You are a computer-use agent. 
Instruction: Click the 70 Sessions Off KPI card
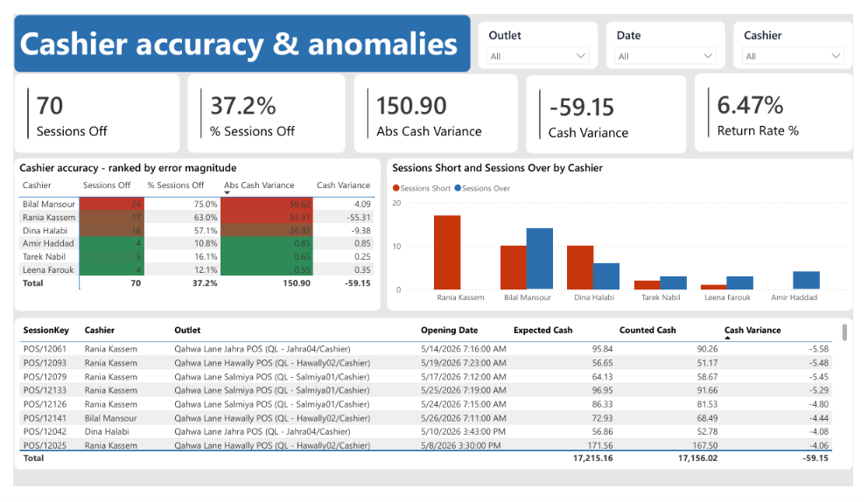click(x=97, y=114)
